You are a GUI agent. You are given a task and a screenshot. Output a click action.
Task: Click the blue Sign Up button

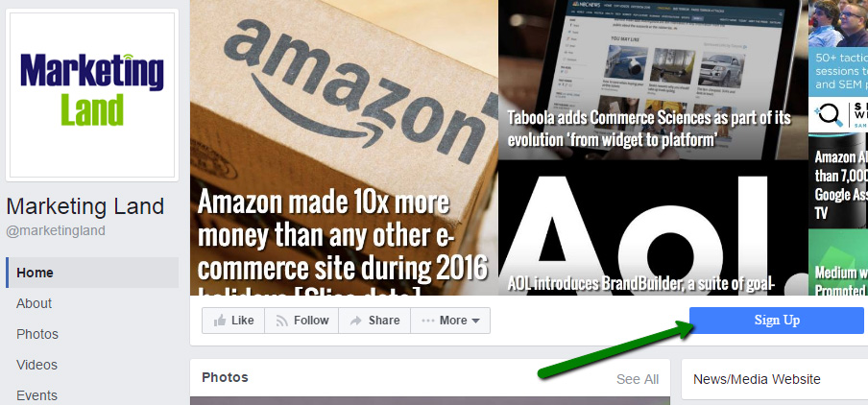click(776, 321)
